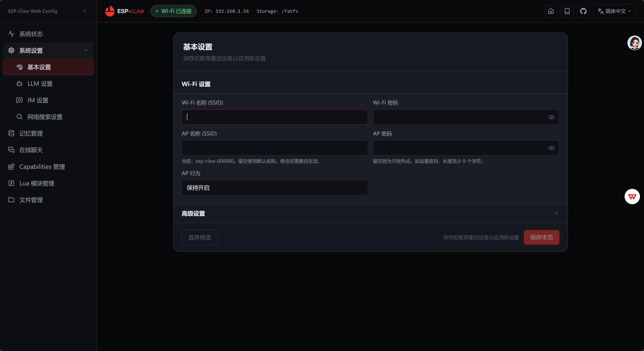
Task: Click the Wi-Fi 已连接 status badge
Action: (174, 11)
